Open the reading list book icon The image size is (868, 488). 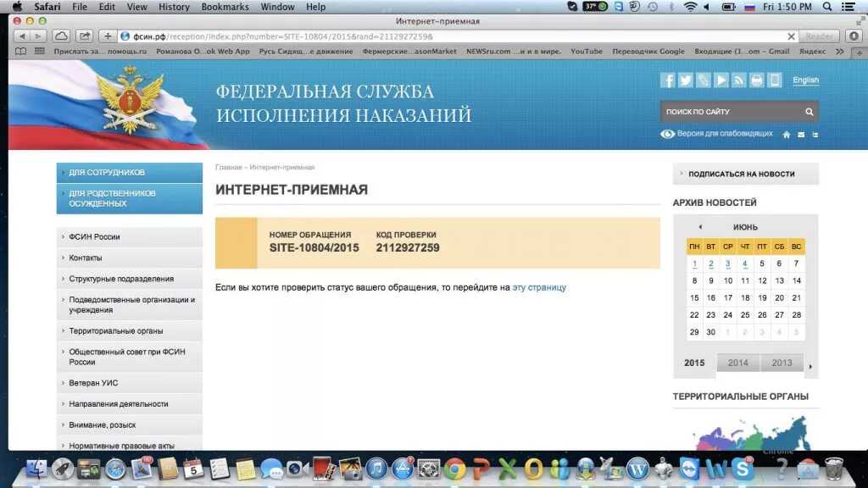click(x=20, y=52)
